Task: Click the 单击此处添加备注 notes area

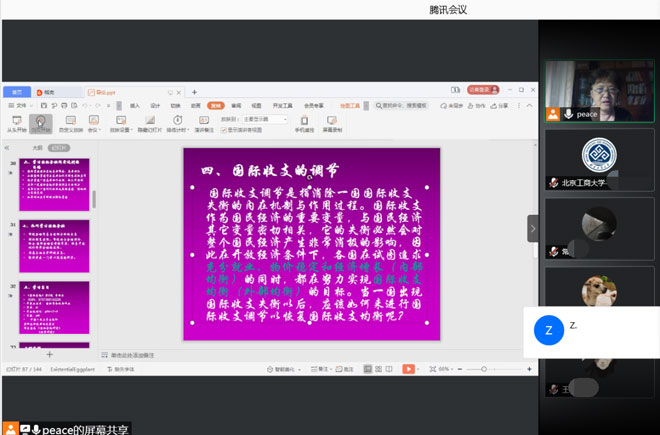Action: pyautogui.click(x=133, y=355)
